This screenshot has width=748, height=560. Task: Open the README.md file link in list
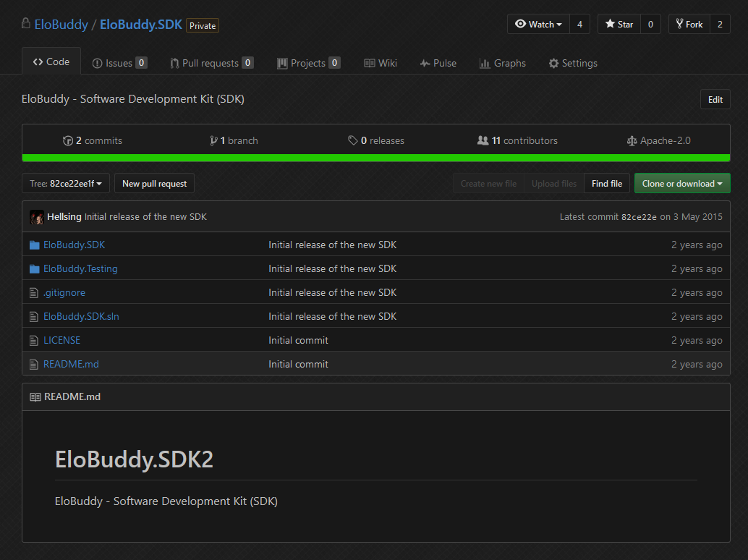(x=71, y=364)
